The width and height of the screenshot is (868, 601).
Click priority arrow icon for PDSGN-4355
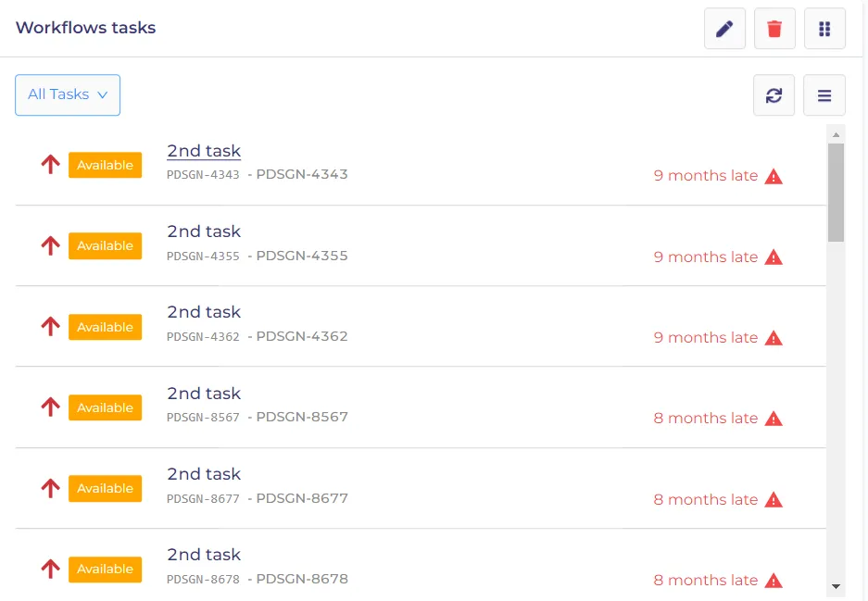coord(50,245)
